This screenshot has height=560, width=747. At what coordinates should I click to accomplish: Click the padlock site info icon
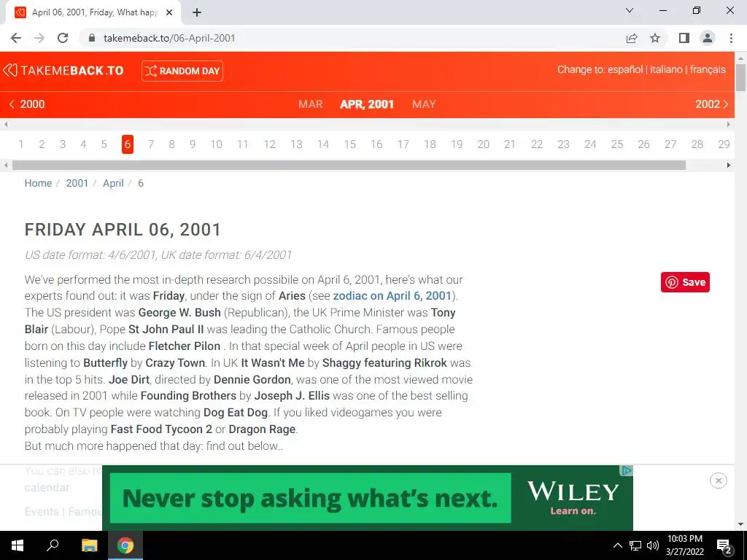pyautogui.click(x=92, y=38)
